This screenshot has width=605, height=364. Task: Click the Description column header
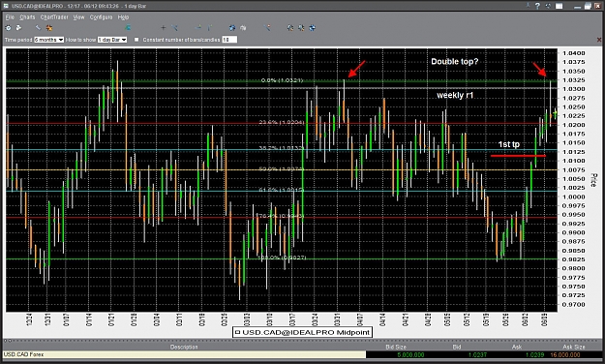coord(184,347)
